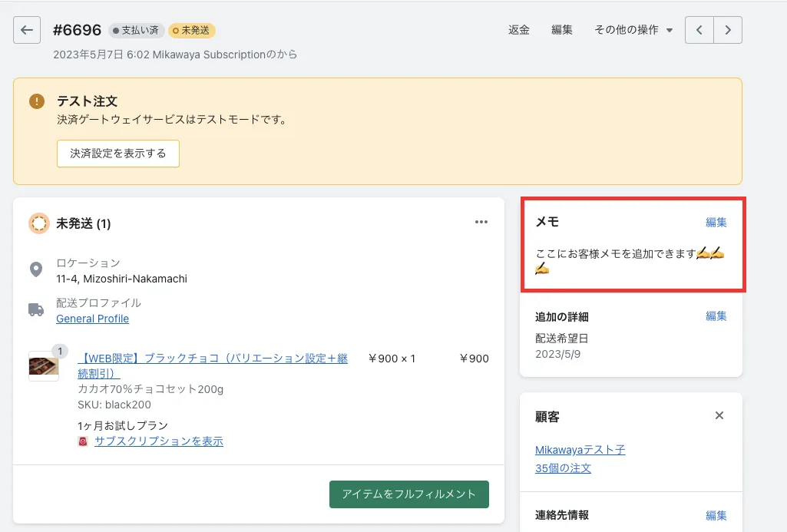The width and height of the screenshot is (787, 532).
Task: Click the back arrow button
Action: click(x=27, y=31)
